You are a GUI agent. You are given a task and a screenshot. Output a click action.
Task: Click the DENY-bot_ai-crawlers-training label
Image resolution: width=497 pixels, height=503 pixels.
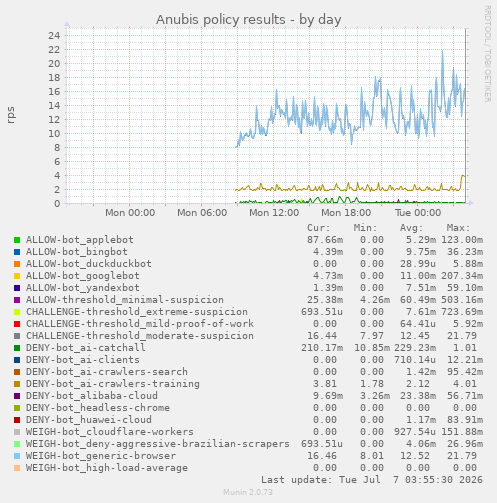coord(113,384)
